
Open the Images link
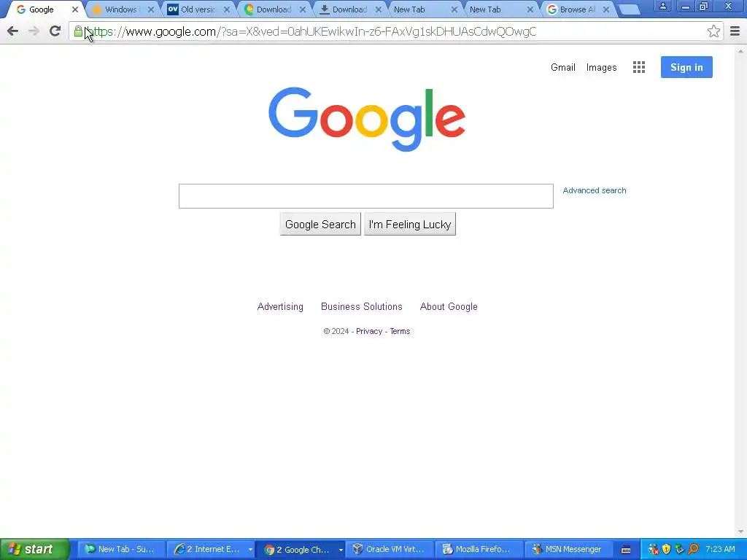[601, 68]
